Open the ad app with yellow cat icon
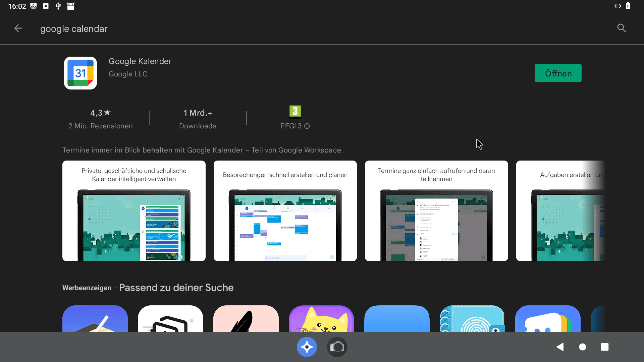Screen dimensions: 644x362 point(321,318)
